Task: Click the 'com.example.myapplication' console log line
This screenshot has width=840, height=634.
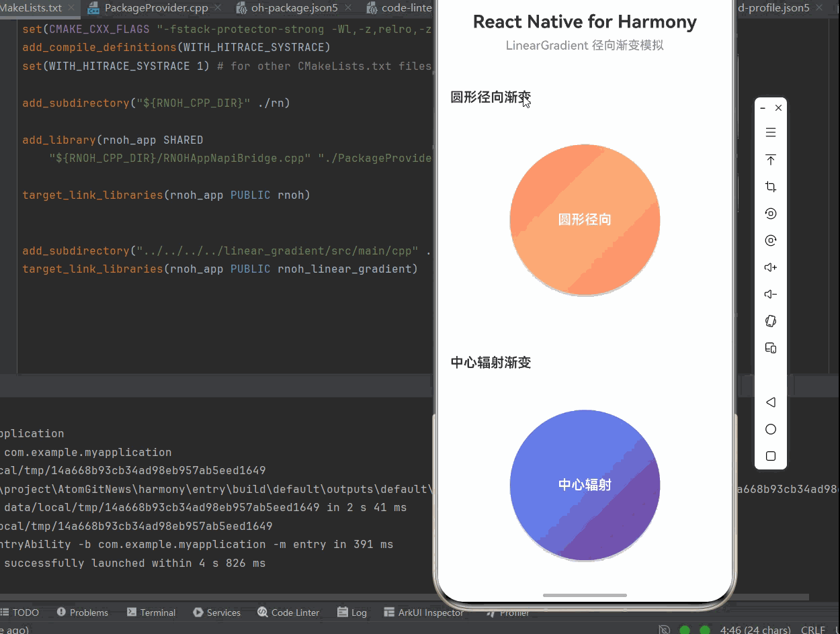Action: point(87,452)
